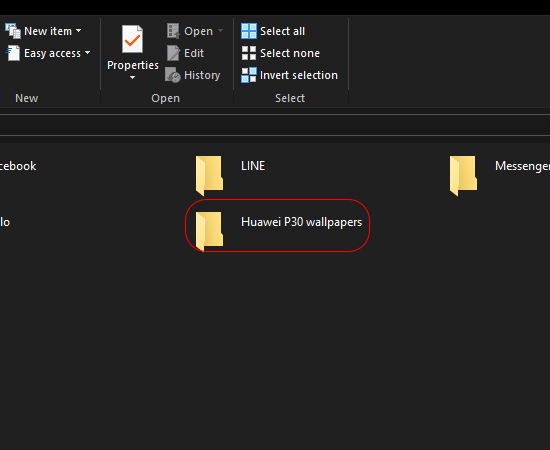This screenshot has height=450, width=550.
Task: Click the Edit label in ribbon
Action: click(x=194, y=53)
